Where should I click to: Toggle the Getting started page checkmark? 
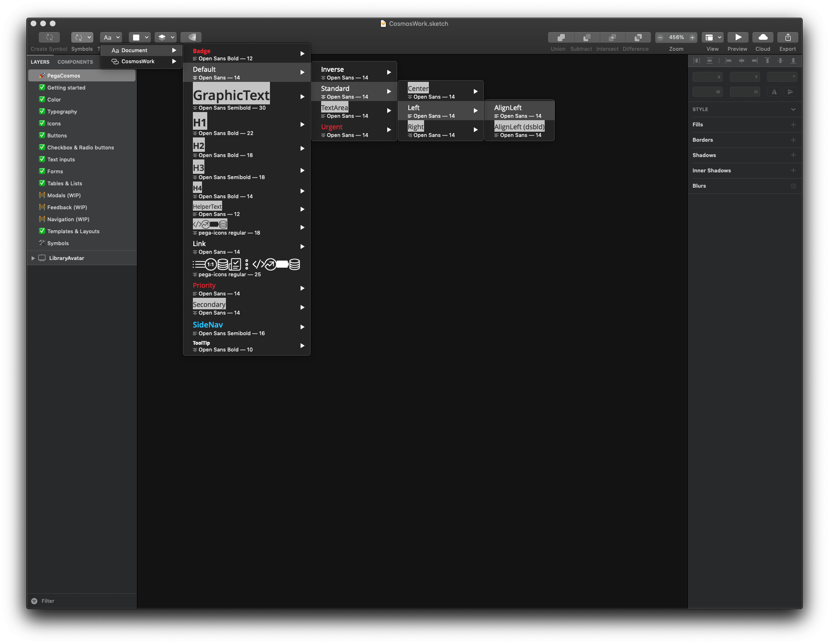(x=42, y=87)
